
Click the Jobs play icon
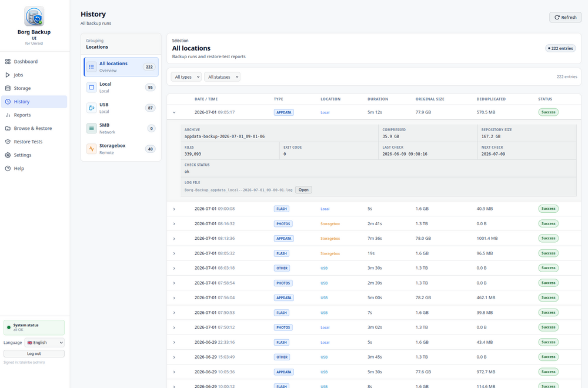pos(8,75)
